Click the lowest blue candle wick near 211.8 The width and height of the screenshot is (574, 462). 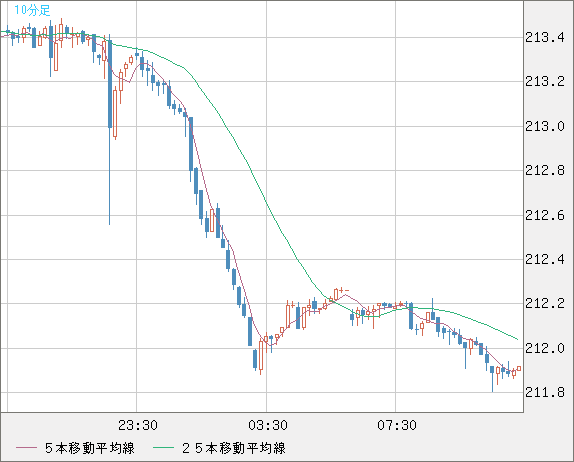coord(492,379)
